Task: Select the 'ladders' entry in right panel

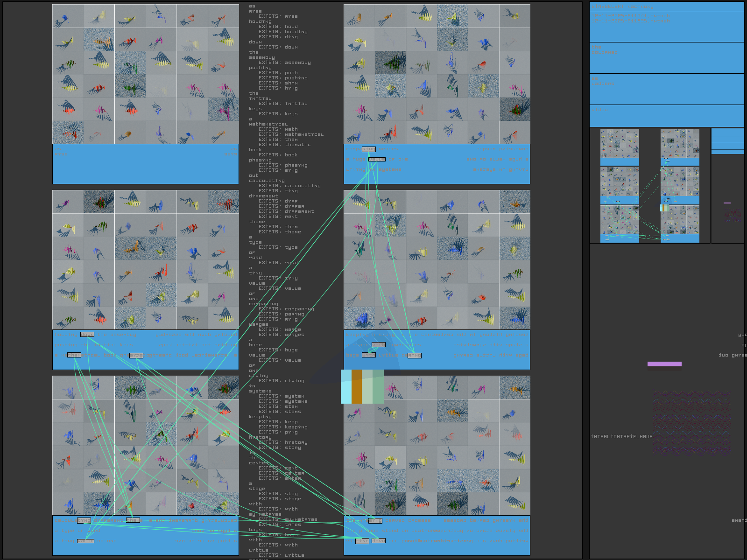Action: coord(602,84)
